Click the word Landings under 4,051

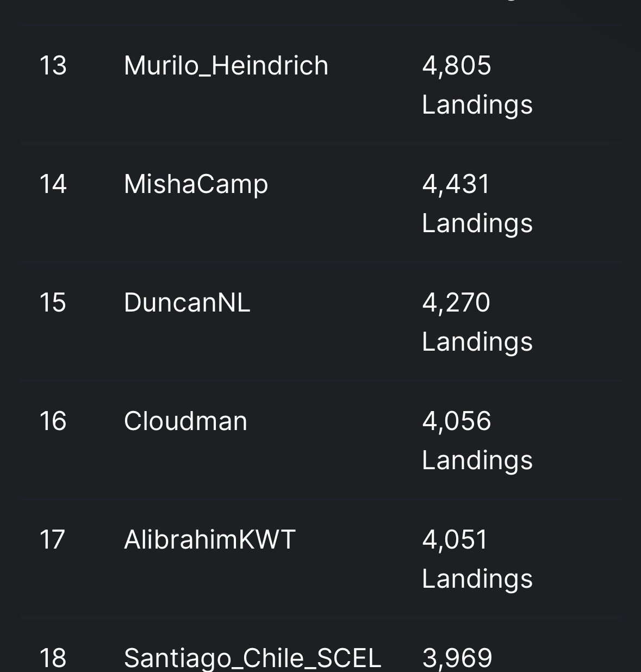[477, 578]
